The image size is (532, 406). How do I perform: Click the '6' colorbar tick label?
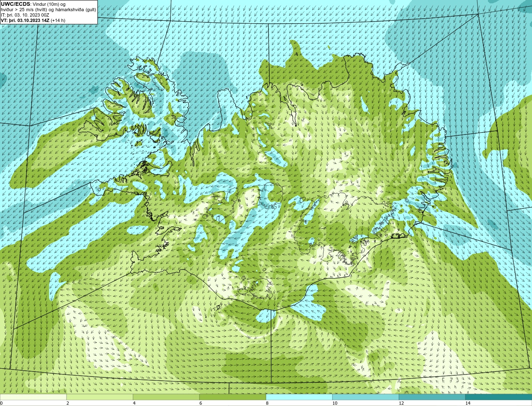tap(200, 403)
